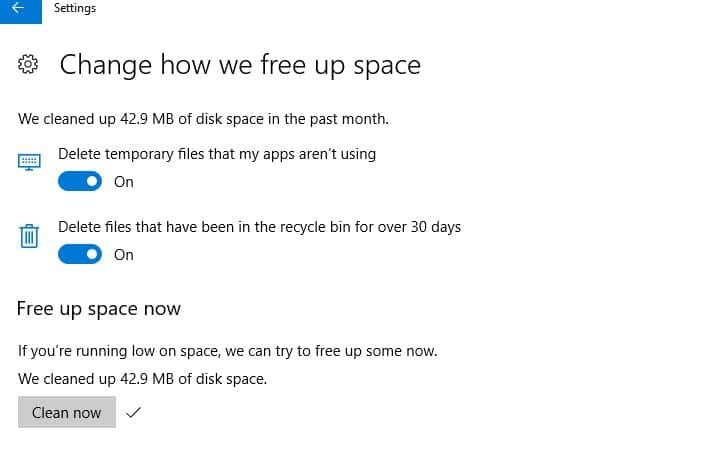Click the keyboard icon beside temporary files option
Screen dimensions: 707x459
pyautogui.click(x=30, y=162)
